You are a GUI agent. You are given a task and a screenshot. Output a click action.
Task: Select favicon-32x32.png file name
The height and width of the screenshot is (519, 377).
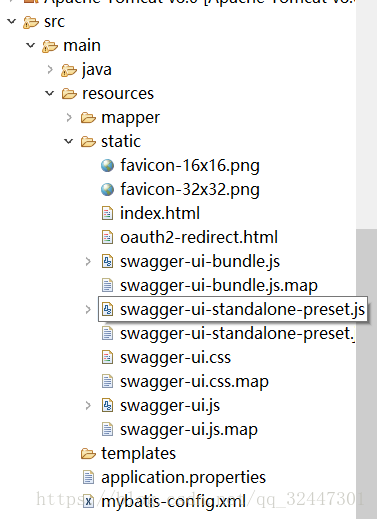click(190, 190)
